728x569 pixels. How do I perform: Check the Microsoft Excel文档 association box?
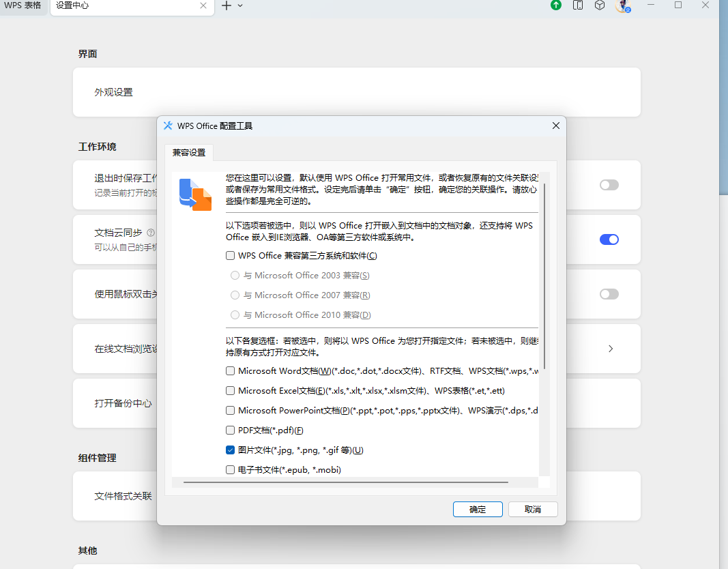point(231,391)
